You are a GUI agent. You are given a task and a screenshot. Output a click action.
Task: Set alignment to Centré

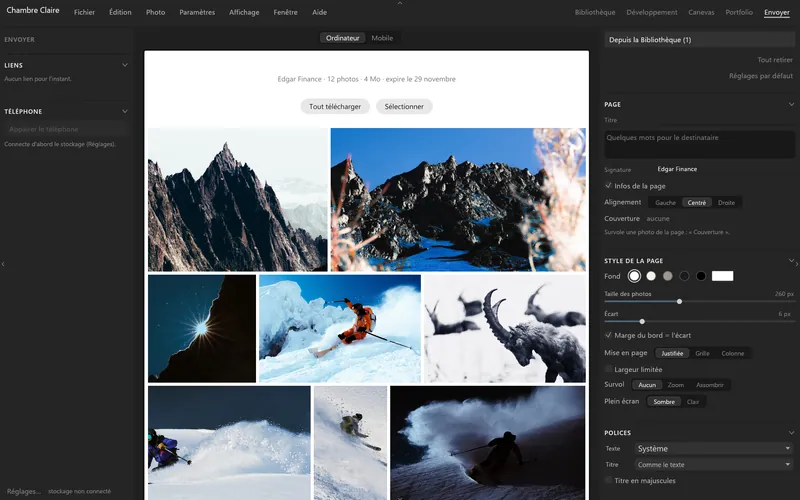click(x=696, y=203)
